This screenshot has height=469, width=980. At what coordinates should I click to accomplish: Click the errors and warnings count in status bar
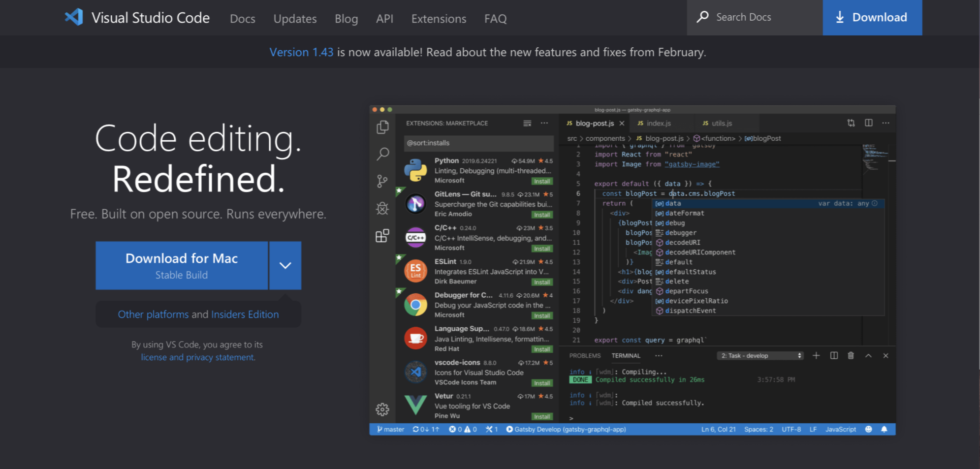point(463,429)
